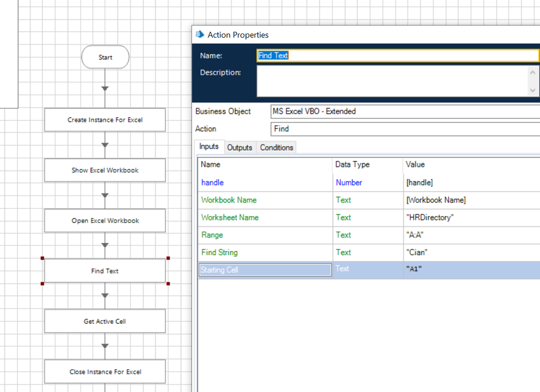
Task: Click the Close Instance For Excel stage
Action: (x=105, y=371)
